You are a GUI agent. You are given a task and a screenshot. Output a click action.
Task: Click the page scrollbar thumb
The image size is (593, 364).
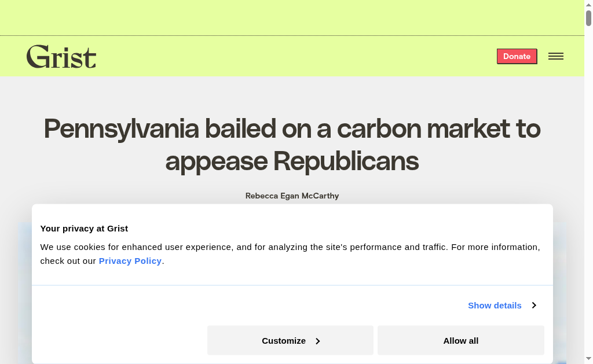point(588,18)
